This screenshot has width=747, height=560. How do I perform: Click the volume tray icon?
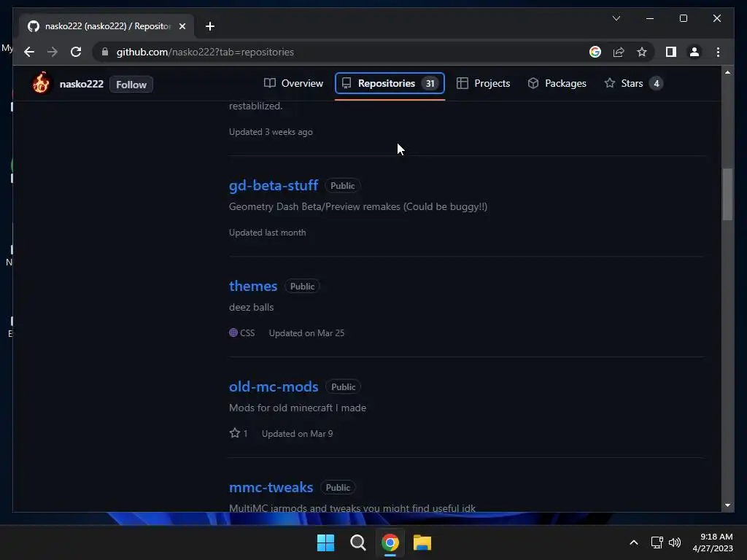point(675,542)
